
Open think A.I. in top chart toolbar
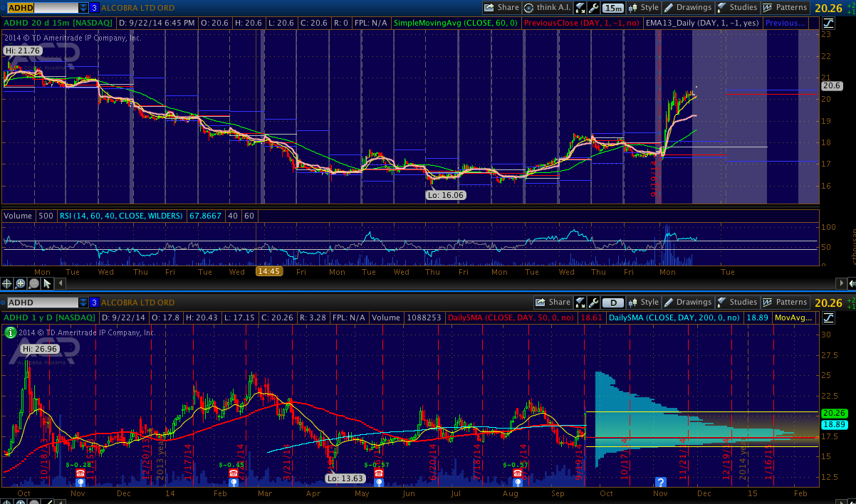[549, 8]
